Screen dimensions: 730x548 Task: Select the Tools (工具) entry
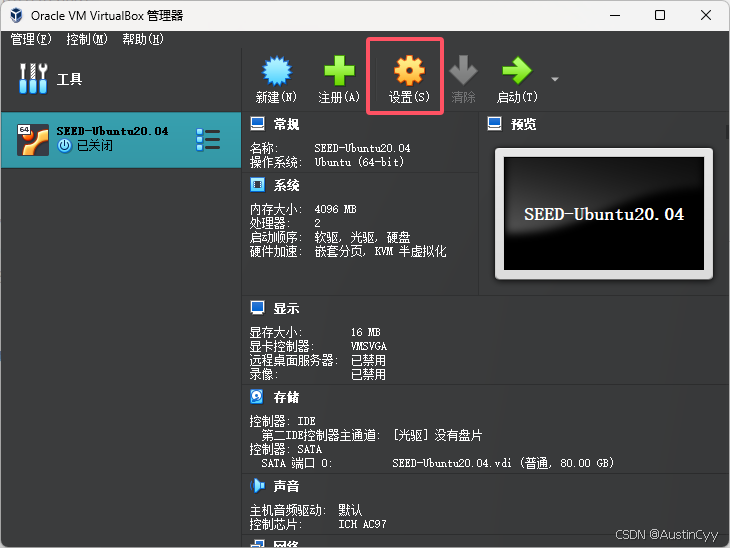[121, 79]
